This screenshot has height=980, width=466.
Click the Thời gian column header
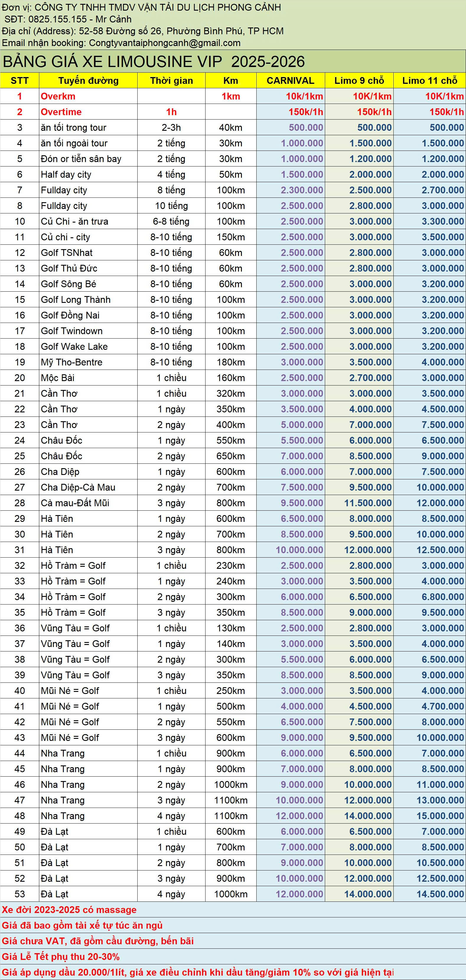[x=171, y=81]
